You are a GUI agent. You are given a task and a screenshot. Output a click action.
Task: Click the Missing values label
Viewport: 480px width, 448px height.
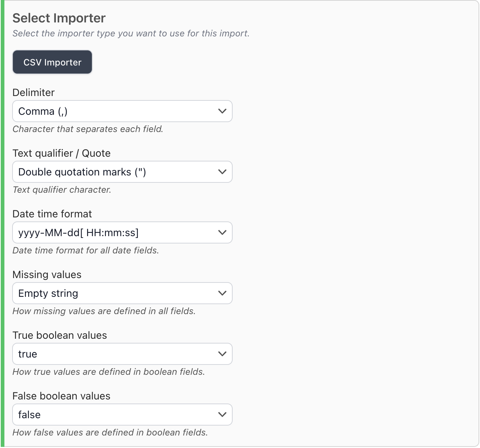click(47, 274)
